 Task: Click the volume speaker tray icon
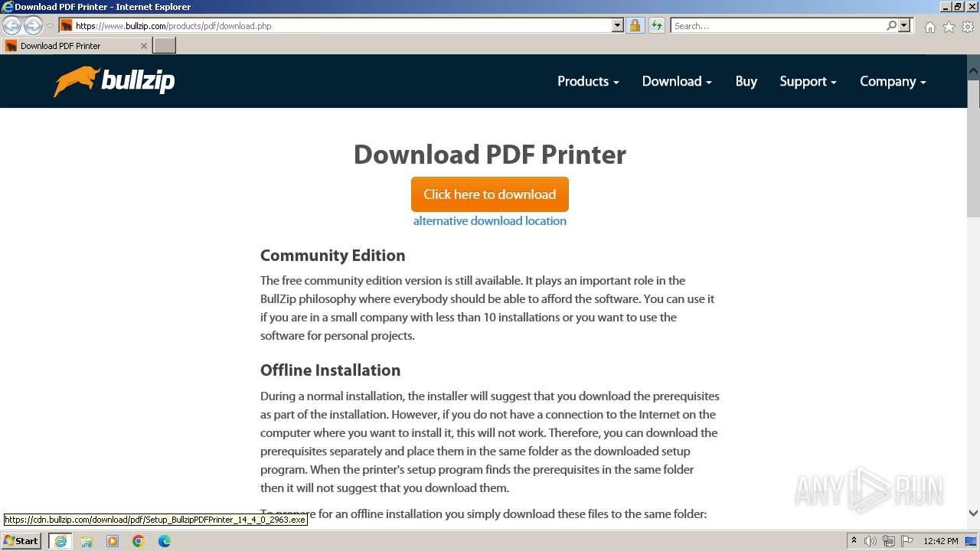click(871, 541)
